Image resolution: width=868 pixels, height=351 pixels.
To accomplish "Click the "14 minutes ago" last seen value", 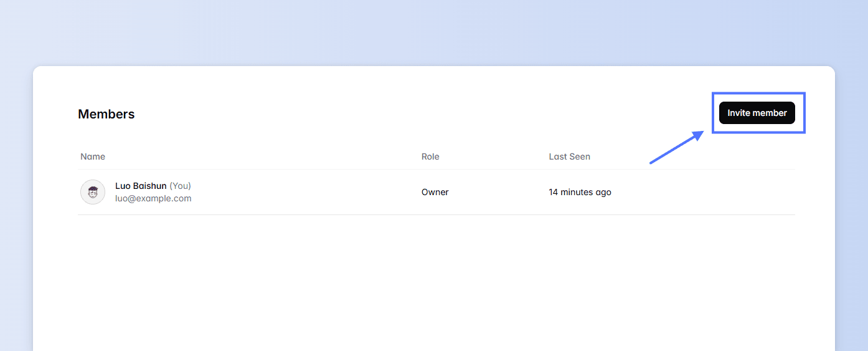I will [580, 192].
